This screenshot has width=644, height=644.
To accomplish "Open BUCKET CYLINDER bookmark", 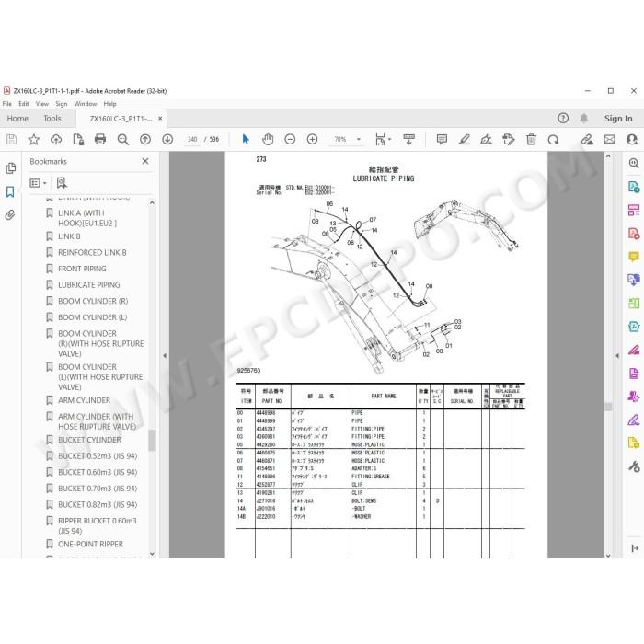I will (89, 440).
